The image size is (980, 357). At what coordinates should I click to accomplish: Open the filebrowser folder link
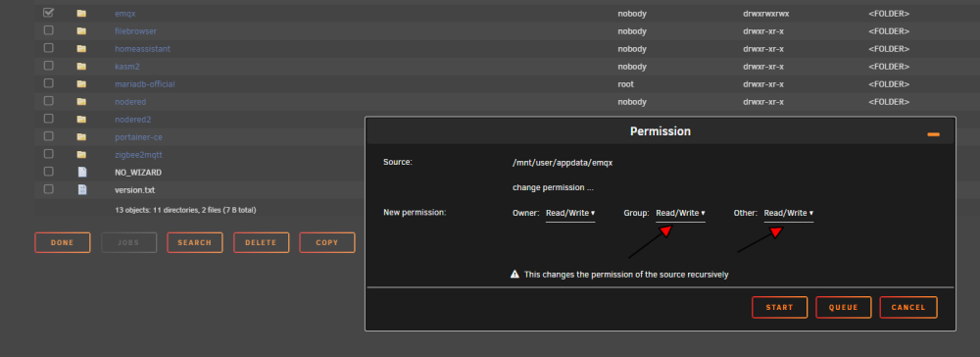(x=135, y=31)
